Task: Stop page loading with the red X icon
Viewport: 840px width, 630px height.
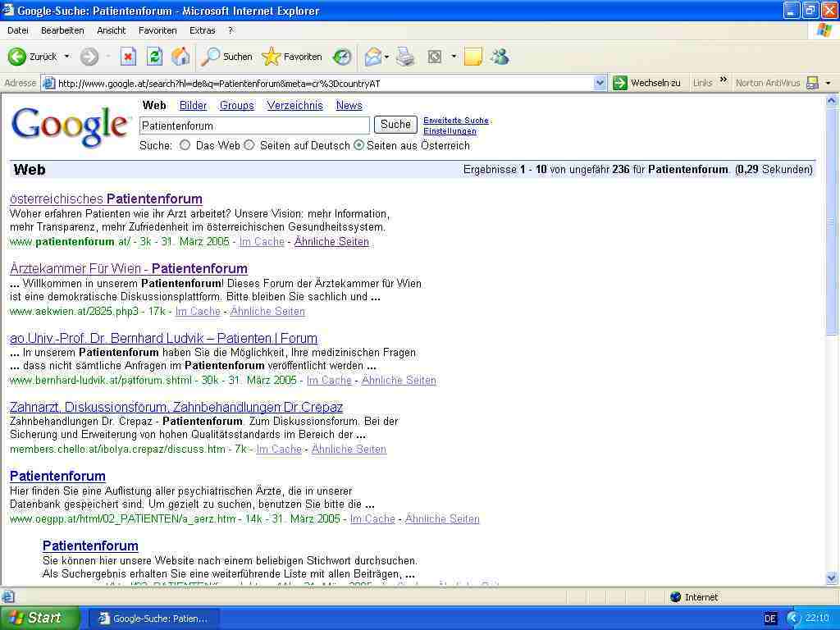Action: point(128,57)
